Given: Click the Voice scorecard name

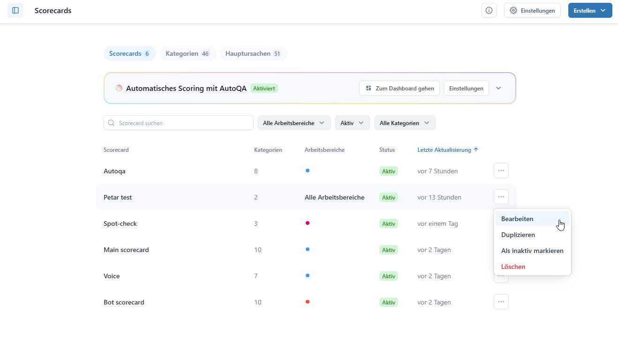Looking at the screenshot, I should (112, 276).
